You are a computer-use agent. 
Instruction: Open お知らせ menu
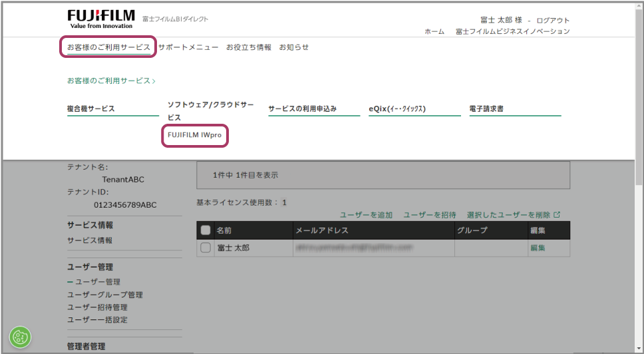pos(293,47)
